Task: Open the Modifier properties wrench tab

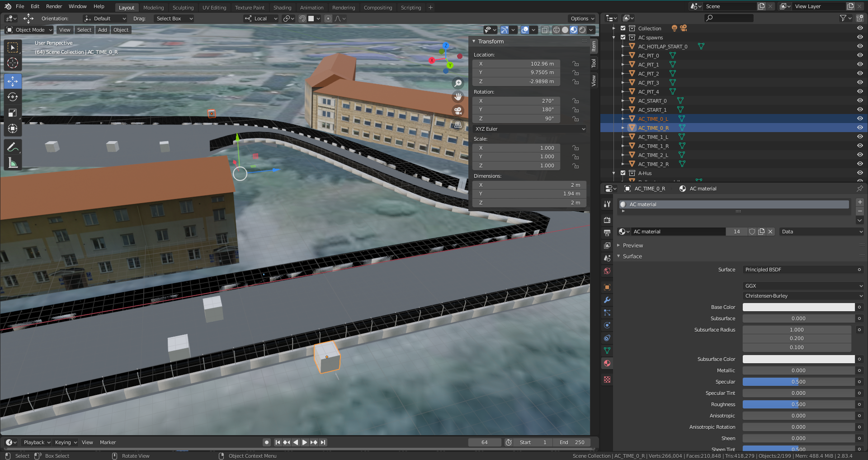Action: tap(607, 300)
